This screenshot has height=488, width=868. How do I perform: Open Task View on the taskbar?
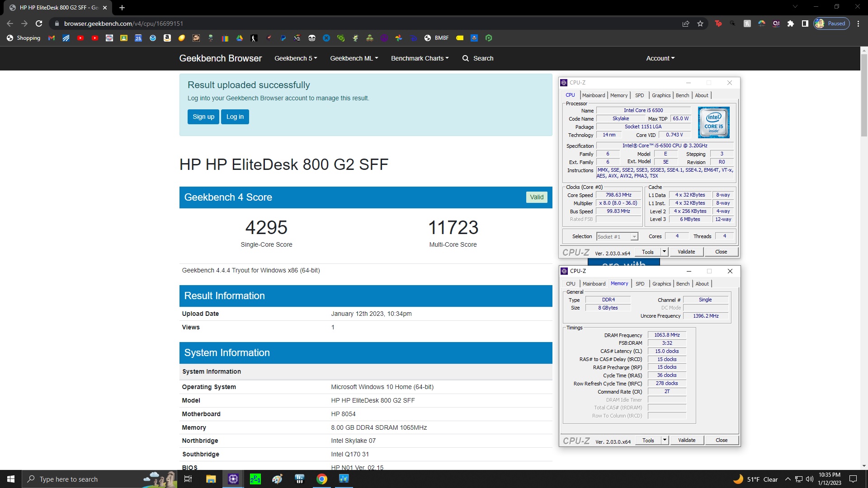pyautogui.click(x=188, y=479)
